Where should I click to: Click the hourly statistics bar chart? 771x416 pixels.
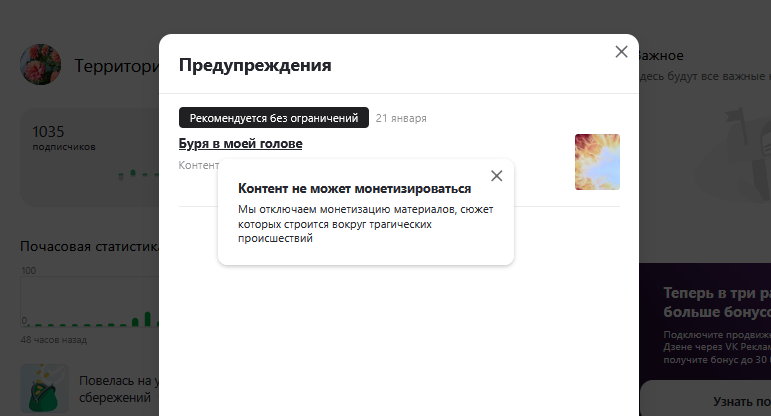click(x=89, y=301)
